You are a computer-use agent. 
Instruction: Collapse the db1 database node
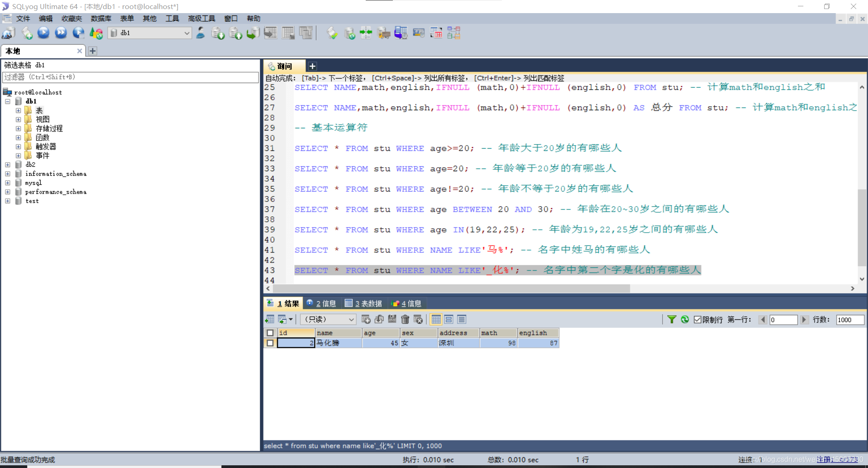(8, 102)
